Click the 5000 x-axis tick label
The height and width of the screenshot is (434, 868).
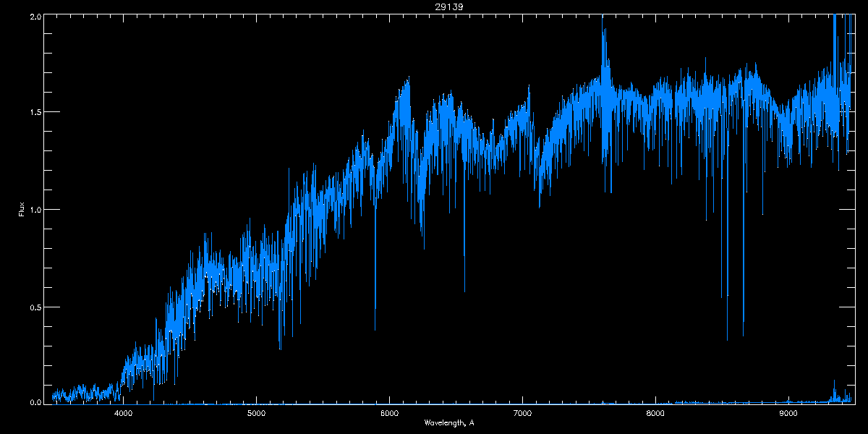click(257, 413)
